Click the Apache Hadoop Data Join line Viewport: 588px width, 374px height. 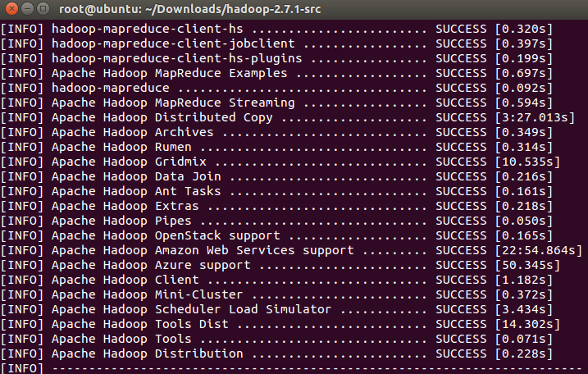[x=135, y=176]
